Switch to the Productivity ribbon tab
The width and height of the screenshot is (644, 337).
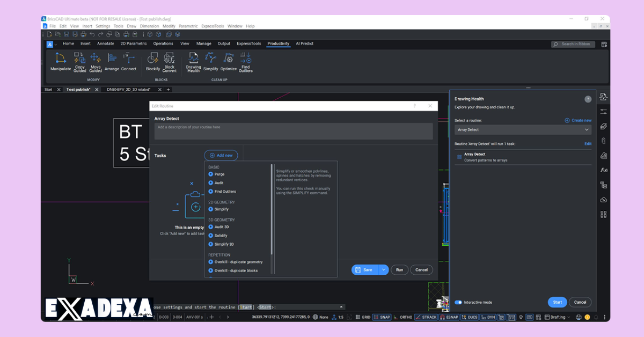coord(278,43)
